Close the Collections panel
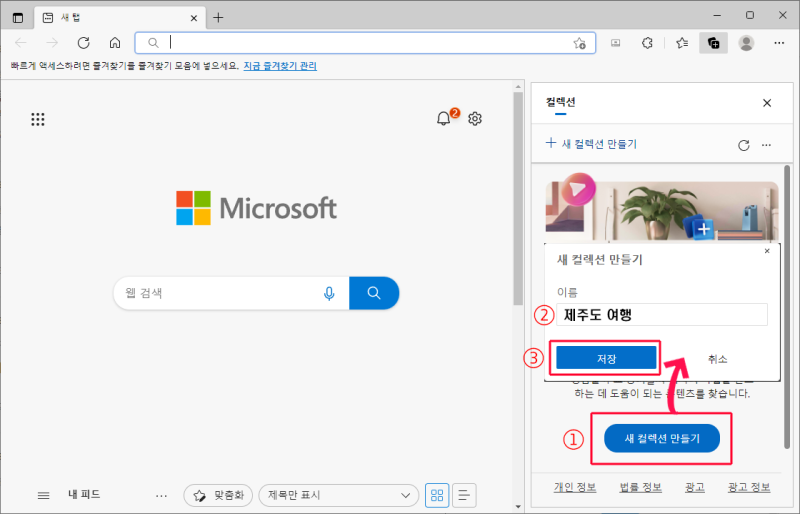Screen dimensions: 800x514 [767, 103]
